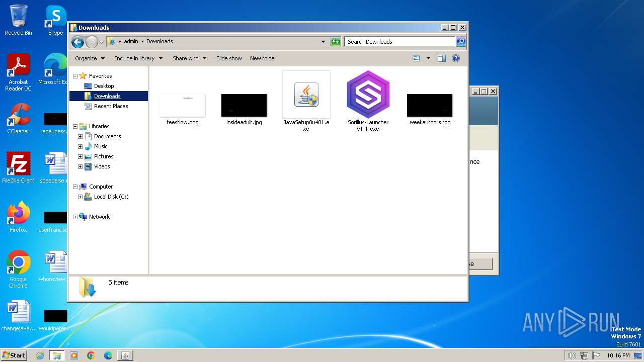The width and height of the screenshot is (644, 362).
Task: Expand the Pictures library node
Action: click(x=80, y=156)
